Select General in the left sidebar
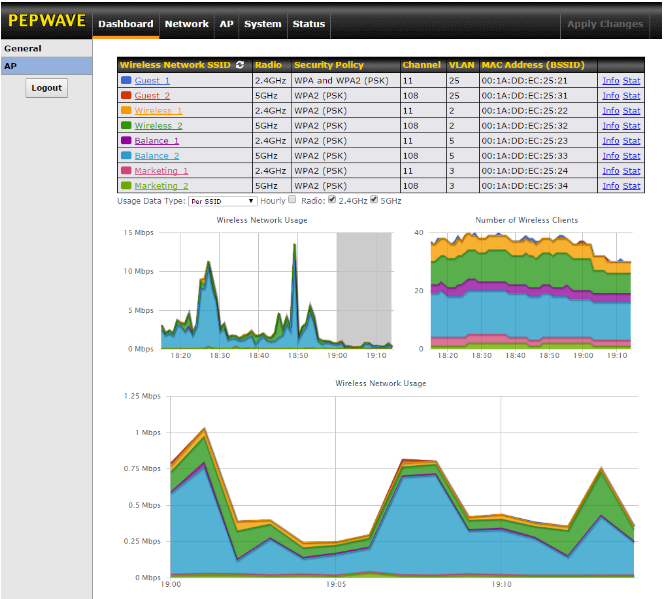This screenshot has width=664, height=599. click(23, 48)
